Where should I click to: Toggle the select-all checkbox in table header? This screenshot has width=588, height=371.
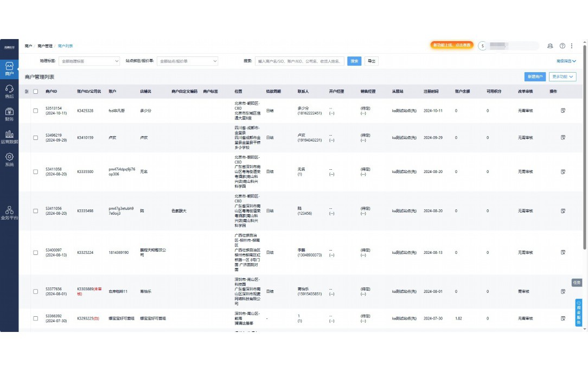pos(36,92)
